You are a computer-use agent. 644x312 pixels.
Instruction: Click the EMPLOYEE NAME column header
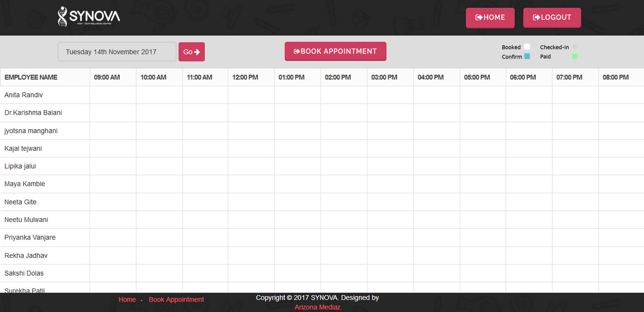coord(31,77)
